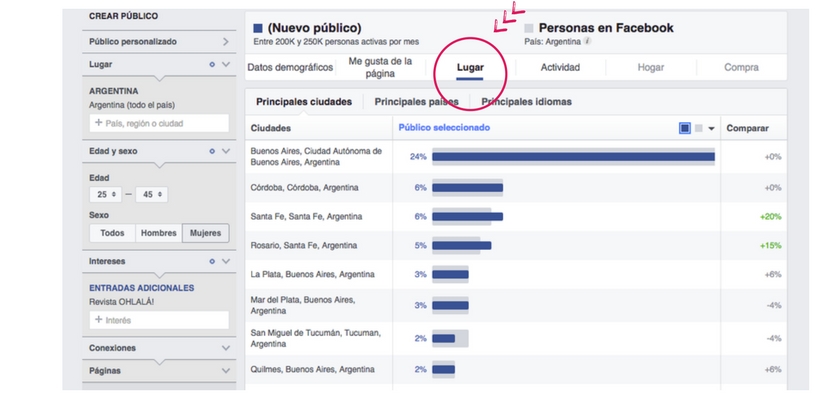Screen dimensions: 840x400
Task: Select Principales idiomas sub-tab
Action: (x=526, y=102)
